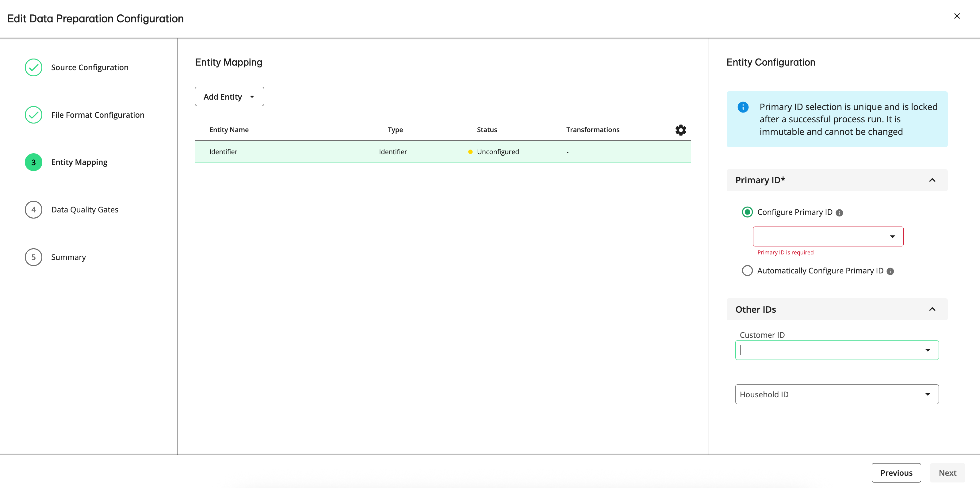Image resolution: width=980 pixels, height=488 pixels.
Task: Click info icon next to Automatically Configure Primary ID
Action: 890,271
